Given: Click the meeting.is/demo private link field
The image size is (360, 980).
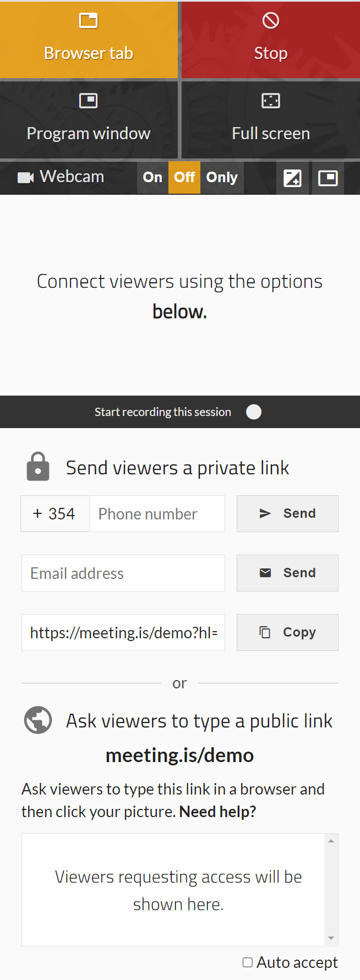Looking at the screenshot, I should click(123, 632).
